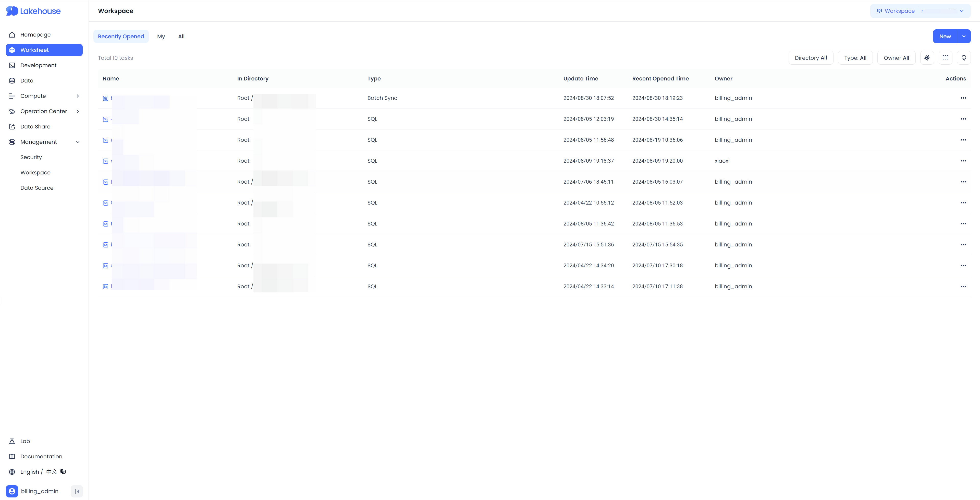The width and height of the screenshot is (980, 500).
Task: Refresh the task list
Action: pyautogui.click(x=964, y=58)
